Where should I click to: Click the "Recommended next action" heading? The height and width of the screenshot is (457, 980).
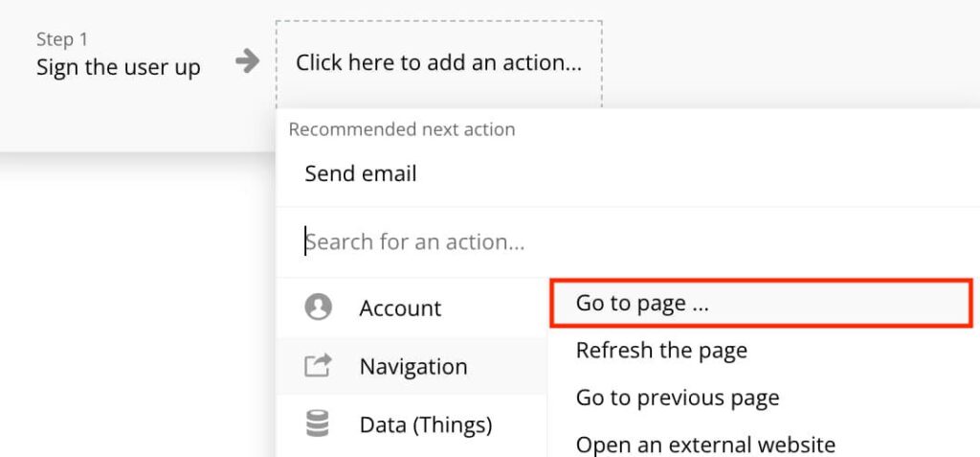coord(402,129)
